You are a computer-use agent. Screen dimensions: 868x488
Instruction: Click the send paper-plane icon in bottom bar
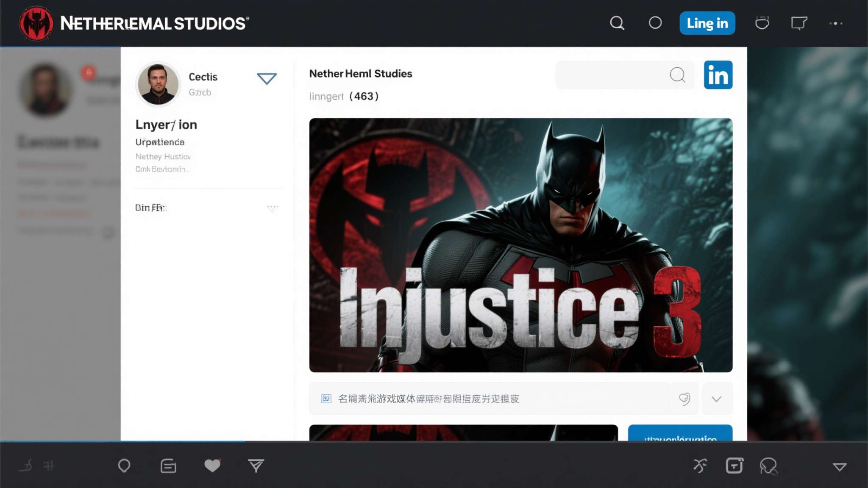(256, 466)
